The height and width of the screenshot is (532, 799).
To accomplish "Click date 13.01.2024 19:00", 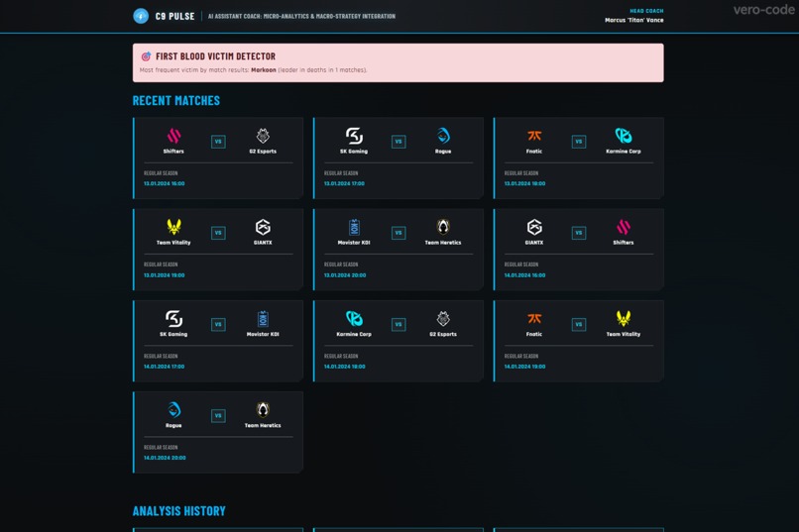I will pos(165,275).
